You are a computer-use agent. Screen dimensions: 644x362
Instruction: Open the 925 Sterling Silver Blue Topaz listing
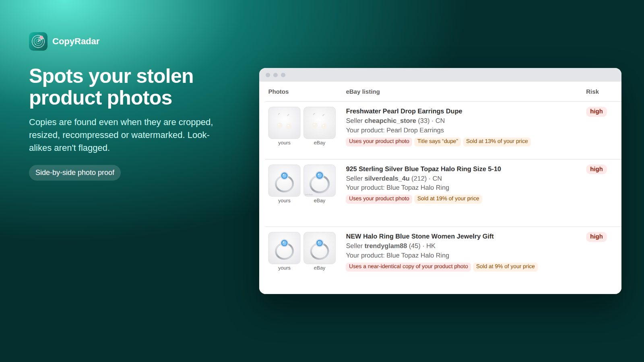(x=423, y=169)
